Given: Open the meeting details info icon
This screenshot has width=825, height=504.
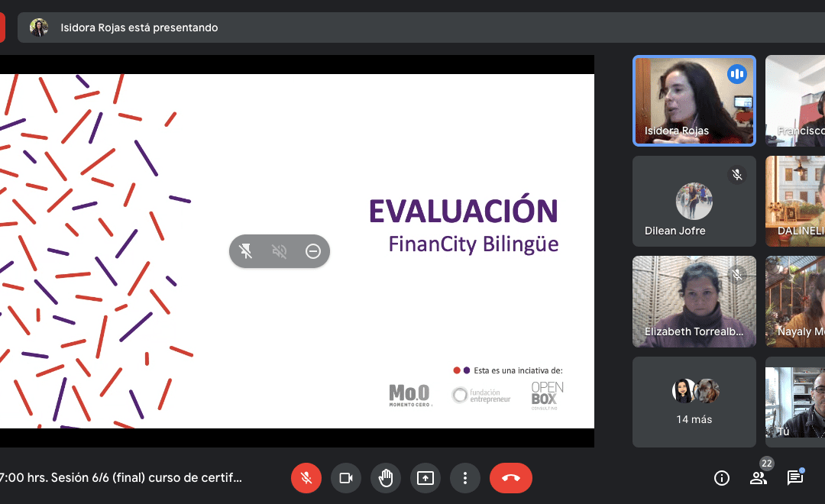Looking at the screenshot, I should pos(721,478).
